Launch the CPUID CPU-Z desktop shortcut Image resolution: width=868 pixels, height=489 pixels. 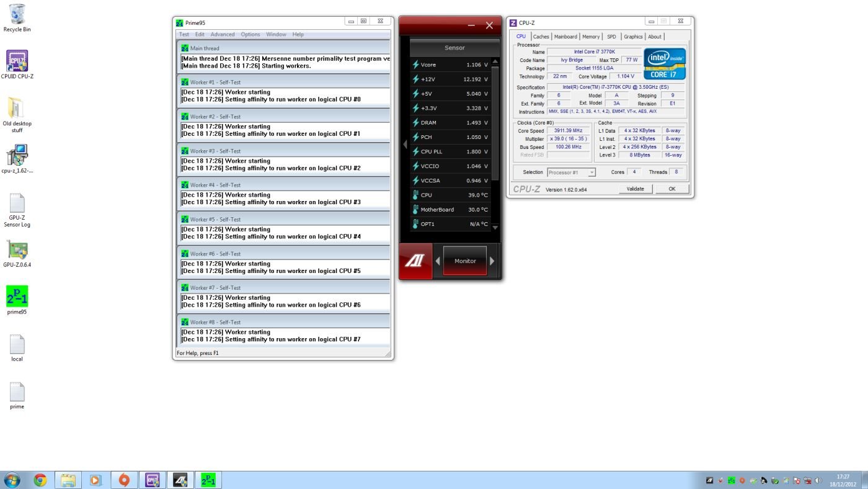pos(17,65)
